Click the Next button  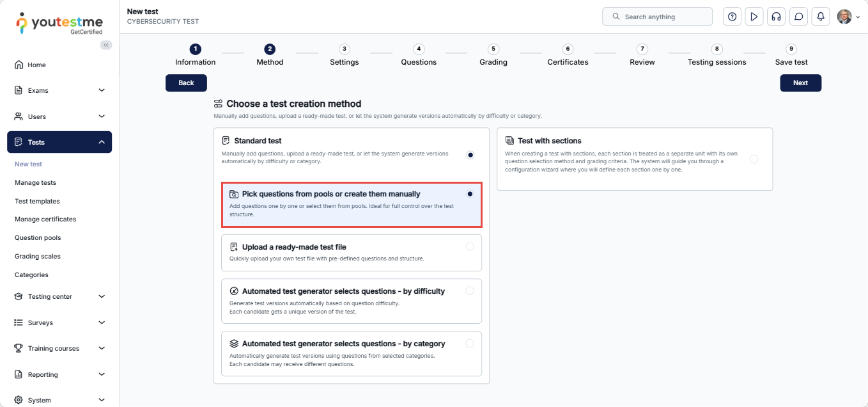pos(800,83)
